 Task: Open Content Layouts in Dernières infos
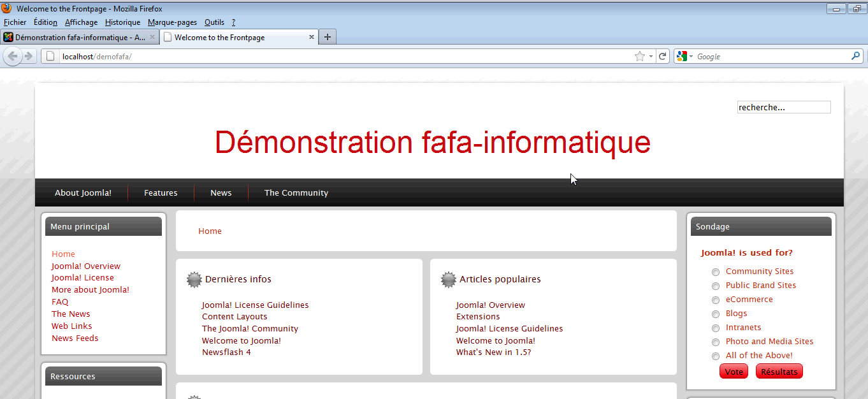point(235,316)
